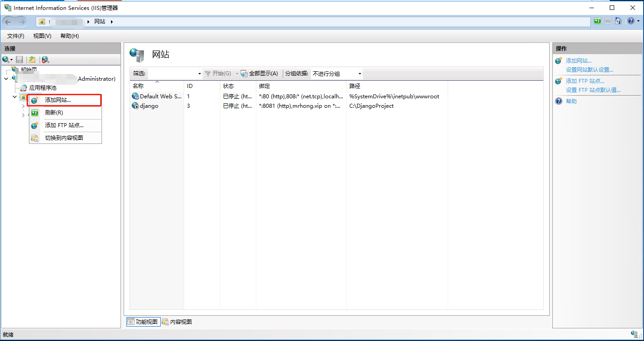Viewport: 644px width, 341px height.
Task: Click the blue help question-mark icon at top right
Action: click(x=631, y=21)
